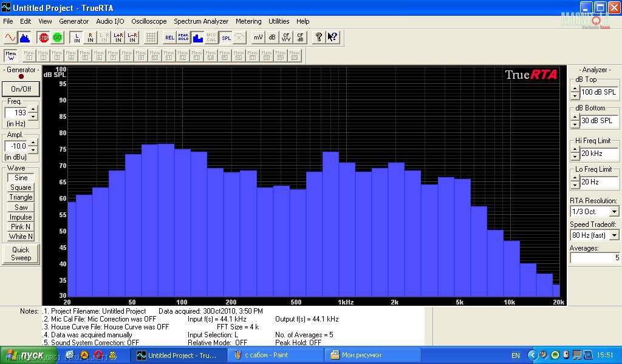Open the File menu
This screenshot has width=622, height=364.
8,21
